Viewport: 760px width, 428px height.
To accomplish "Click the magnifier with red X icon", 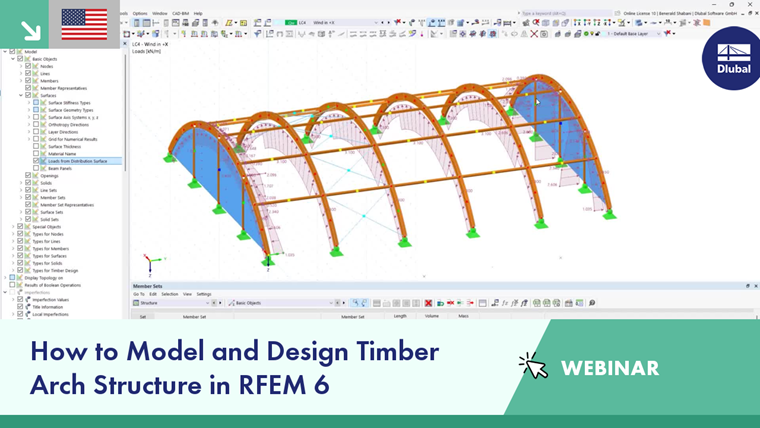I will click(x=536, y=22).
